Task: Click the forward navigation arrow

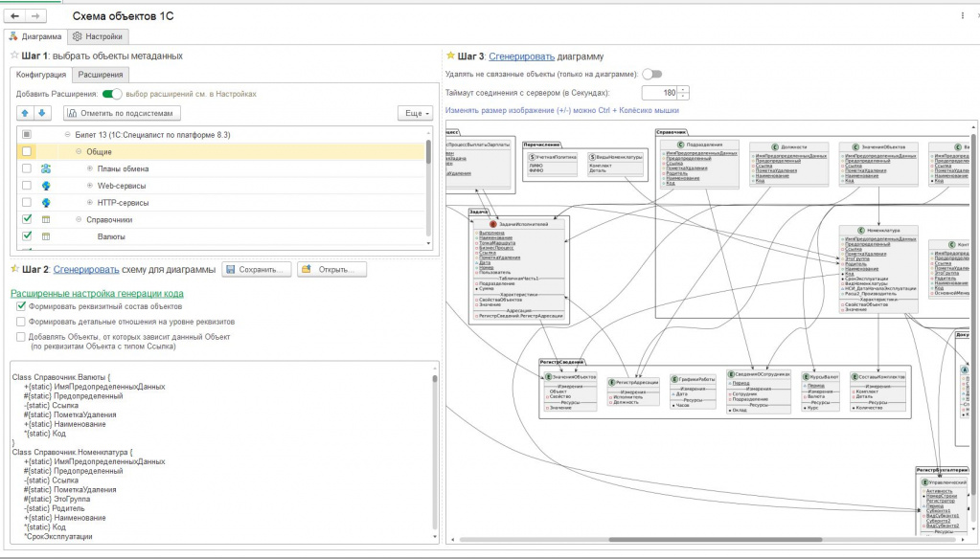Action: click(x=36, y=16)
